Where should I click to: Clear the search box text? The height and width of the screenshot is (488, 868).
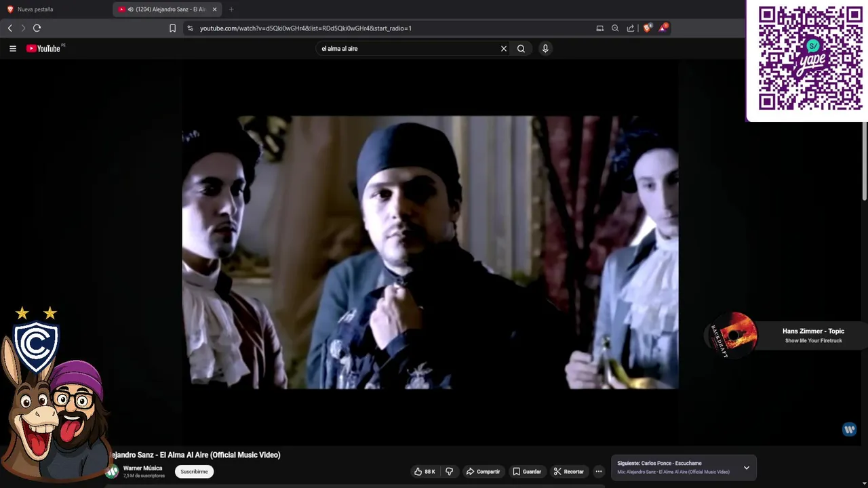click(x=503, y=49)
